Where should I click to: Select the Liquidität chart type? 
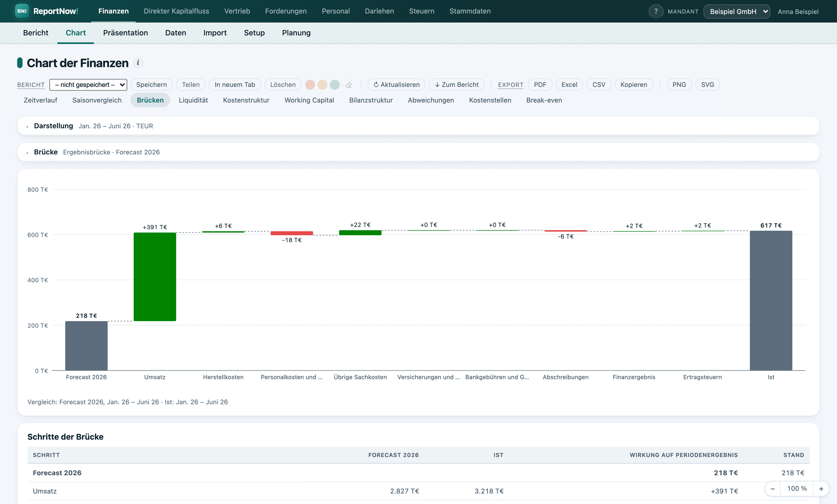tap(193, 100)
